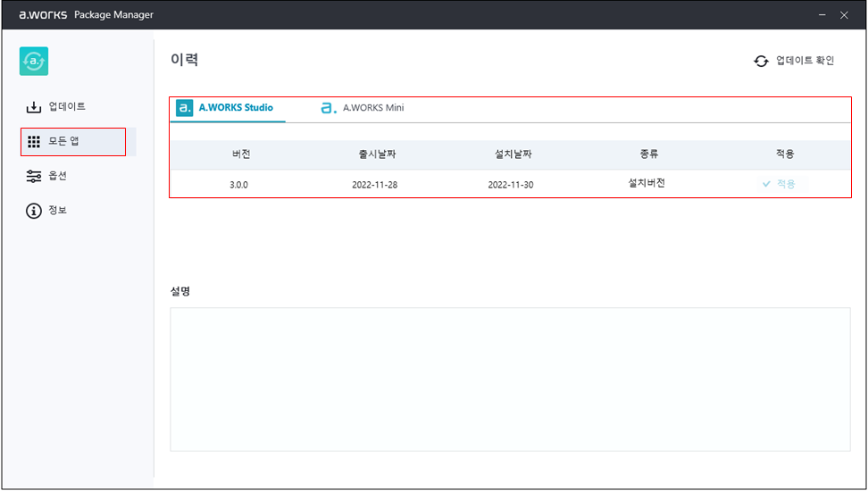This screenshot has height=491, width=868.
Task: Click the 종류 column header
Action: click(649, 154)
